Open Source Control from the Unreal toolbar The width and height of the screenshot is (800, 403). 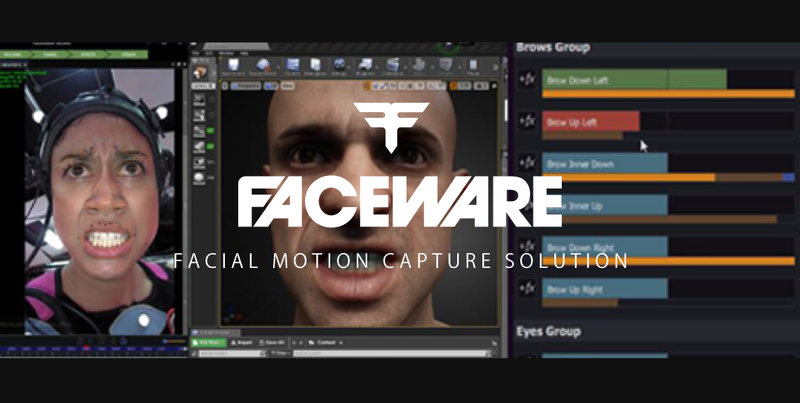[x=263, y=67]
